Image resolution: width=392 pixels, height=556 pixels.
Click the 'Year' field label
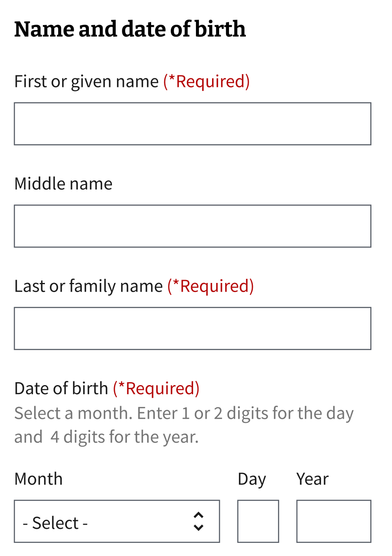coord(312,478)
